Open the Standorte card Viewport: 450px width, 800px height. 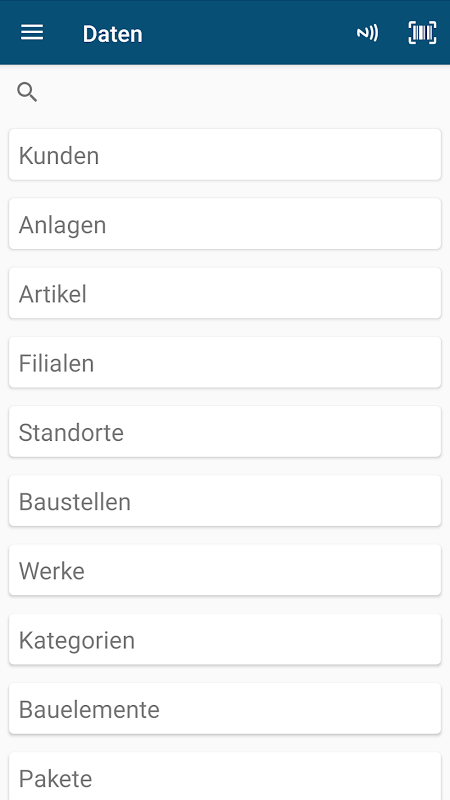click(225, 432)
